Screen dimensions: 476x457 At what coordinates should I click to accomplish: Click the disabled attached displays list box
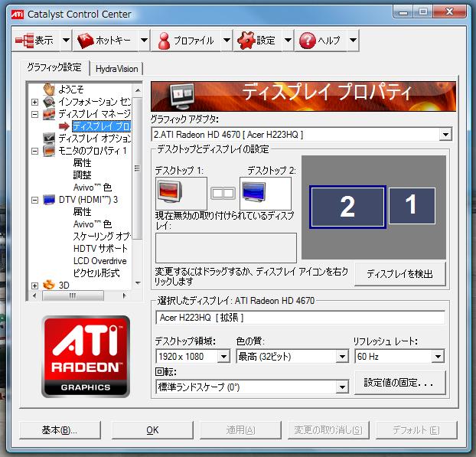(226, 248)
